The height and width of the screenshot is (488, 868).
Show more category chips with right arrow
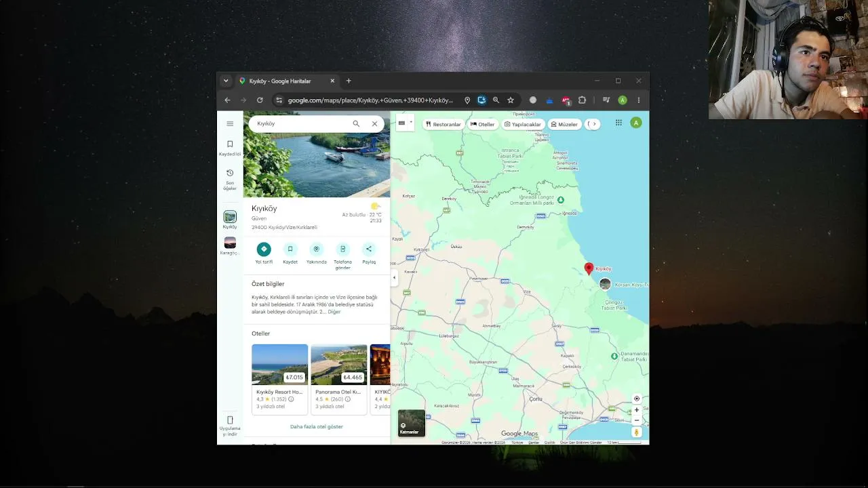(x=594, y=124)
